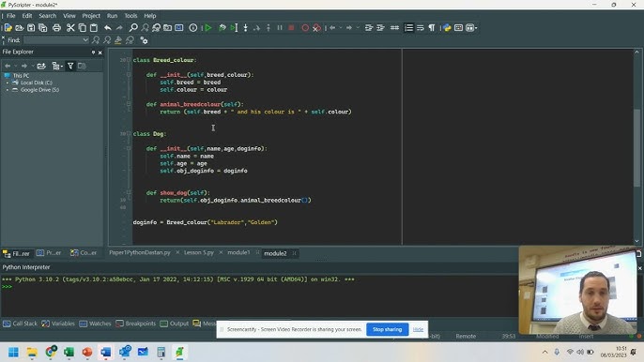644x362 pixels.
Task: Click the Stop sharing button
Action: pos(388,329)
